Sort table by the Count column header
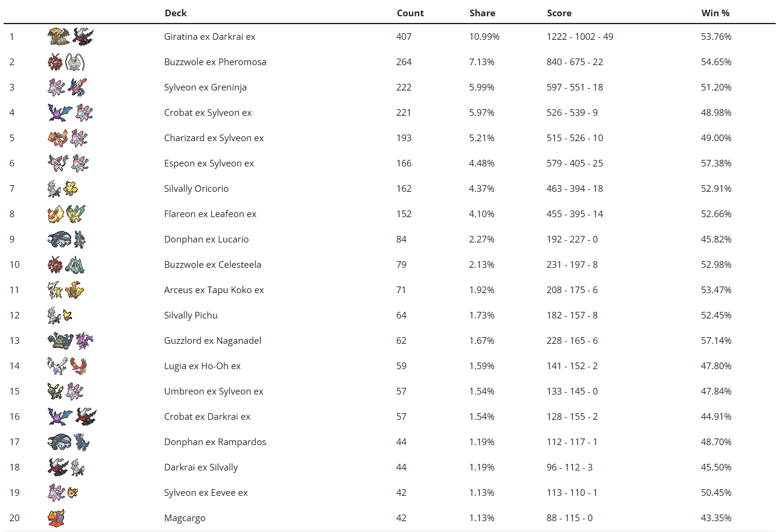The image size is (783, 532). (410, 13)
